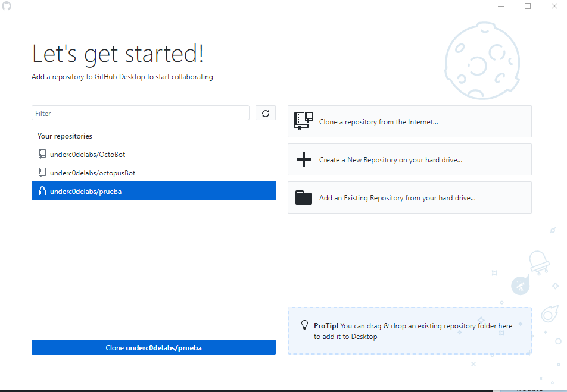Close the GitHub Desktop window
The image size is (567, 392).
point(554,6)
